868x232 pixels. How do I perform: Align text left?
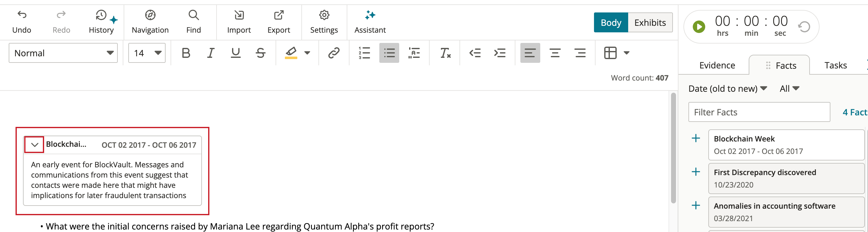point(530,53)
